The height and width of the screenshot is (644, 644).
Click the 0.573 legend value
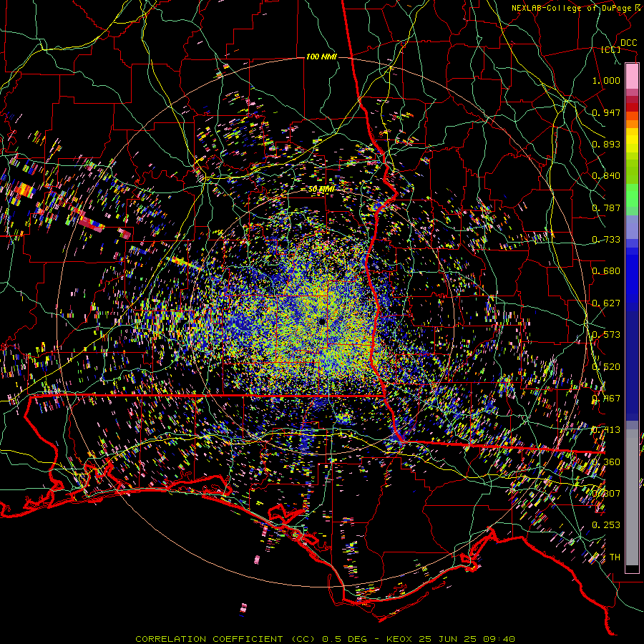coord(606,335)
